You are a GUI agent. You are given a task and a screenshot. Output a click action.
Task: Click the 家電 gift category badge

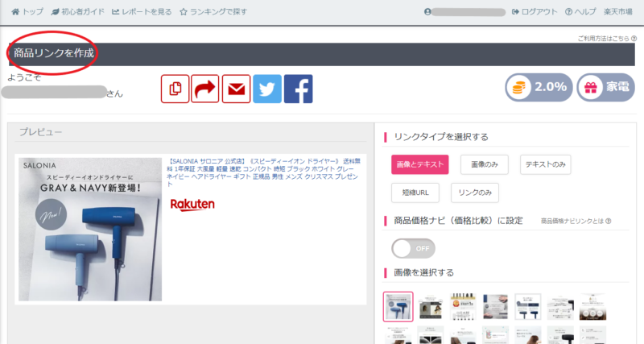pyautogui.click(x=606, y=87)
